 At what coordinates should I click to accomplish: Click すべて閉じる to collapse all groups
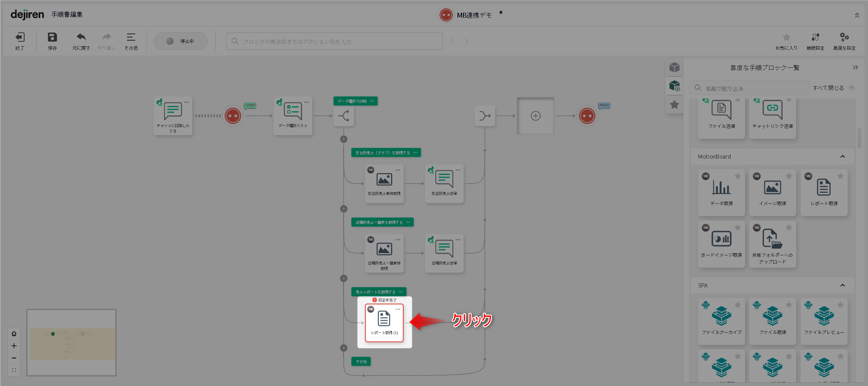pyautogui.click(x=828, y=88)
